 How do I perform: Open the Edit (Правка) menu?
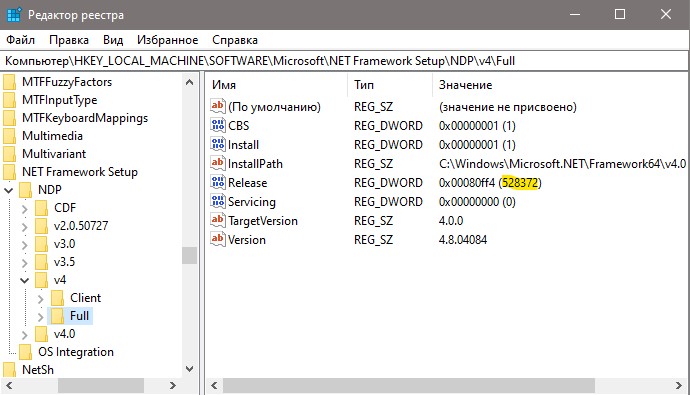(x=69, y=40)
